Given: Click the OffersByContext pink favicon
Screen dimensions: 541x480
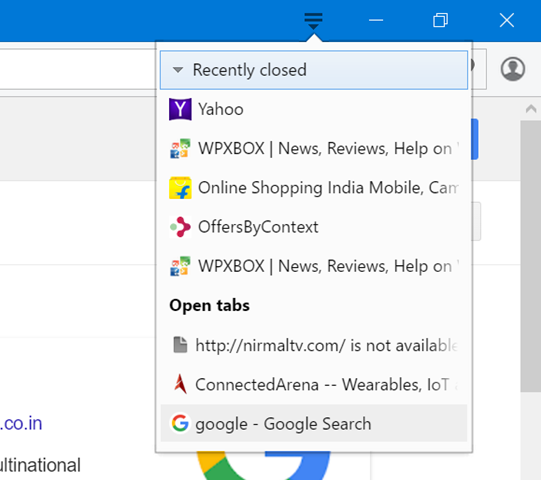Looking at the screenshot, I should coord(180,227).
